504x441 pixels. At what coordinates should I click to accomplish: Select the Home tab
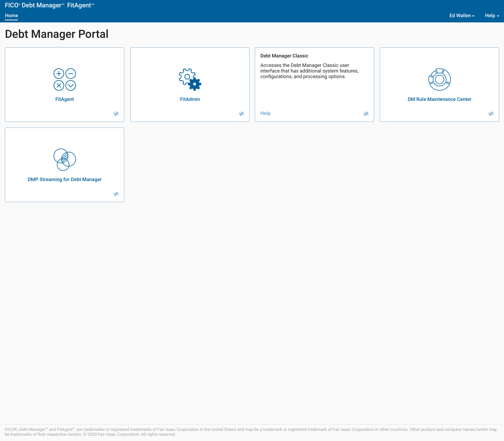pos(11,16)
